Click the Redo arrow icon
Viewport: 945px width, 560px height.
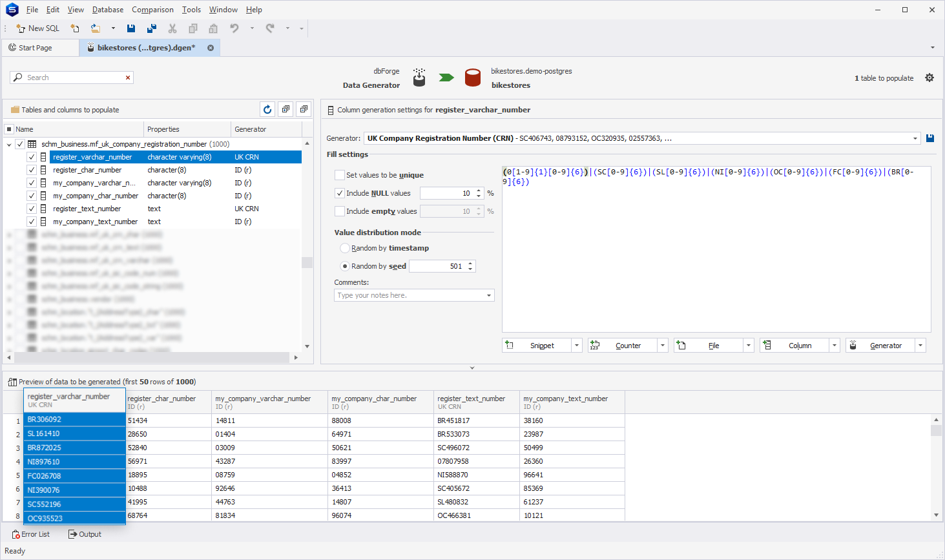270,28
